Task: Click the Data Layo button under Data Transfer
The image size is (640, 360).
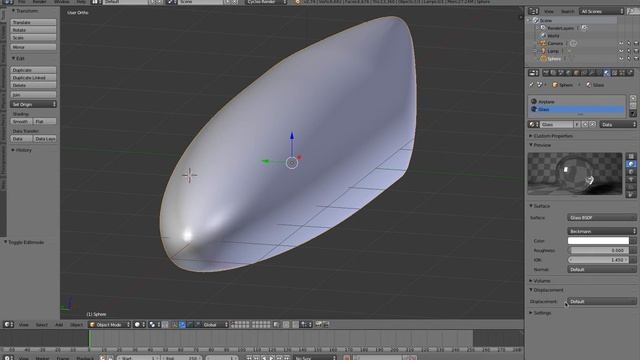Action: tap(45, 139)
